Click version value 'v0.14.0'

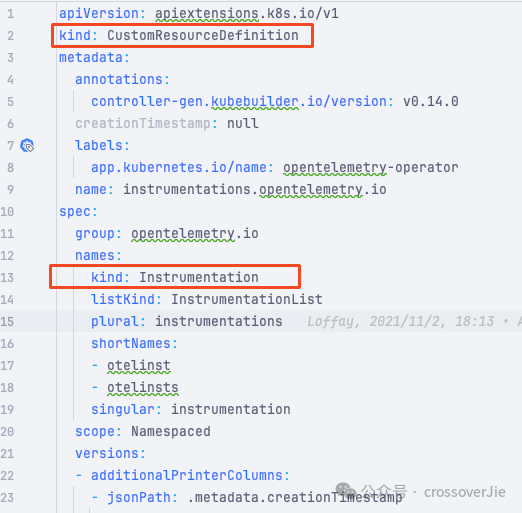(x=431, y=101)
